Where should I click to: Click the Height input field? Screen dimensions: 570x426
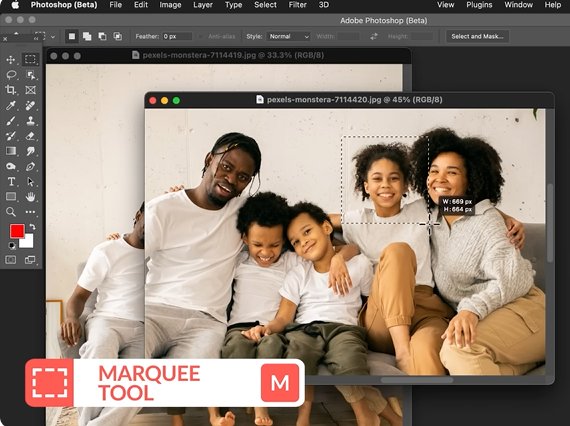[x=422, y=36]
